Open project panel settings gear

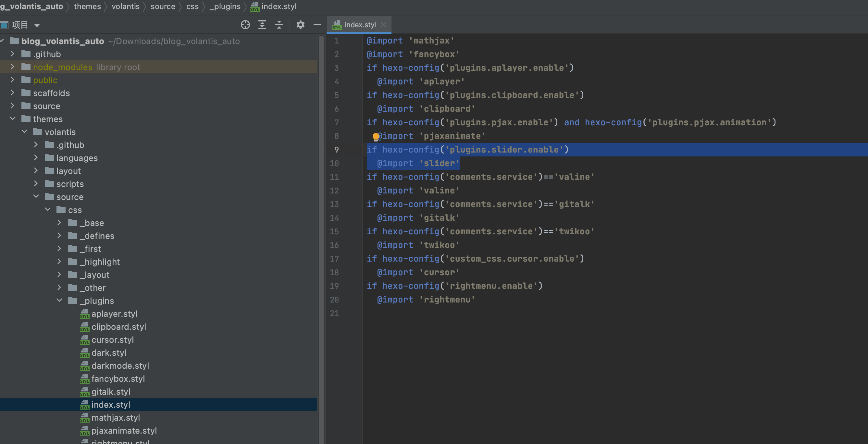(300, 25)
